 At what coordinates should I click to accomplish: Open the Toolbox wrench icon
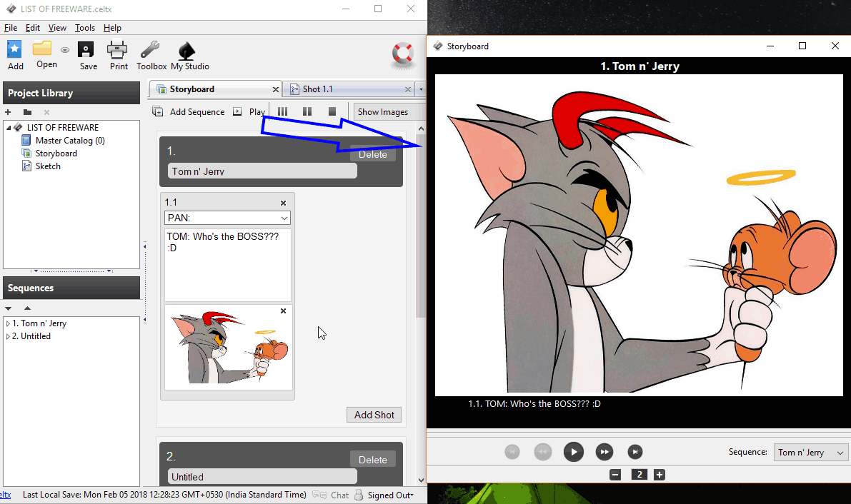tap(150, 49)
